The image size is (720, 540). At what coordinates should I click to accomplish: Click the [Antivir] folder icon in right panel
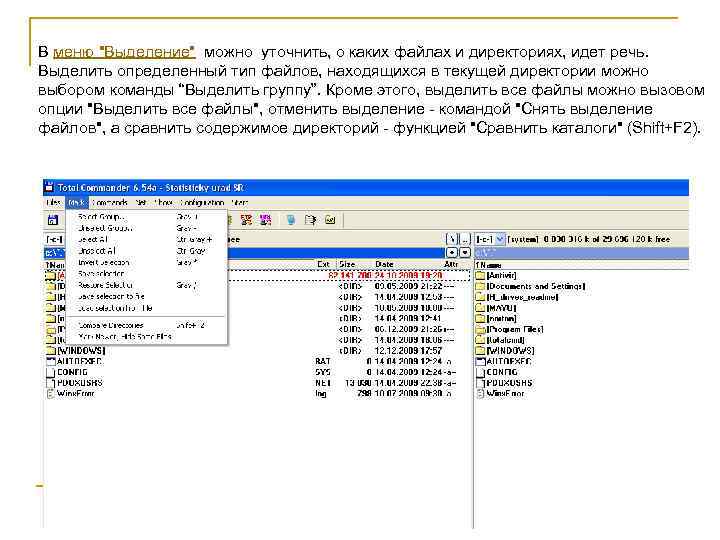(x=480, y=275)
